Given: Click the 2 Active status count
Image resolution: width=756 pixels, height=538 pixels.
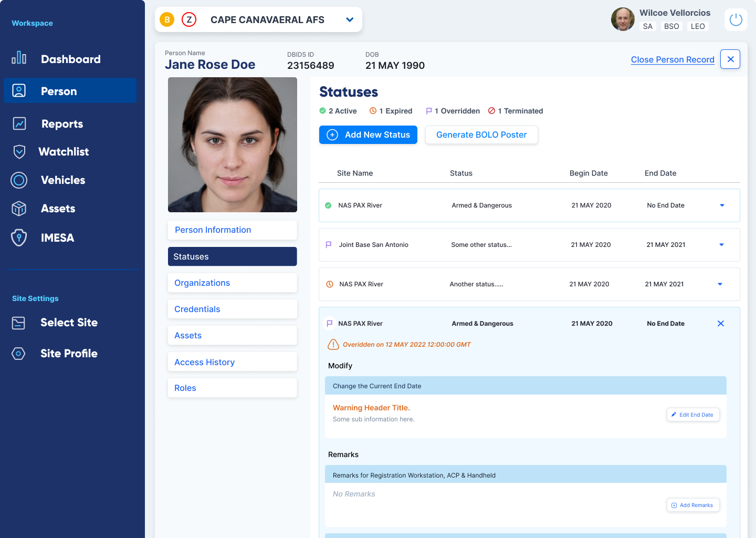Looking at the screenshot, I should click(338, 111).
